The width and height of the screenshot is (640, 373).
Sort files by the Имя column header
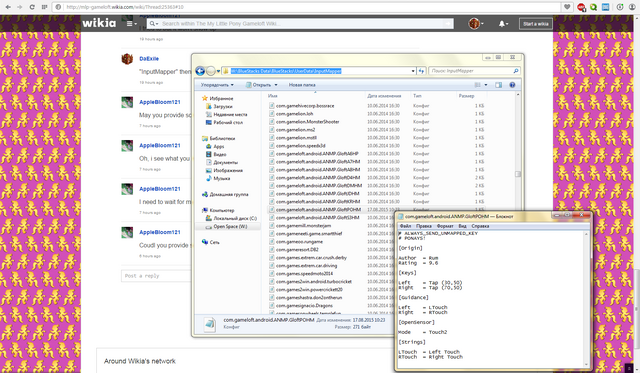pyautogui.click(x=273, y=96)
